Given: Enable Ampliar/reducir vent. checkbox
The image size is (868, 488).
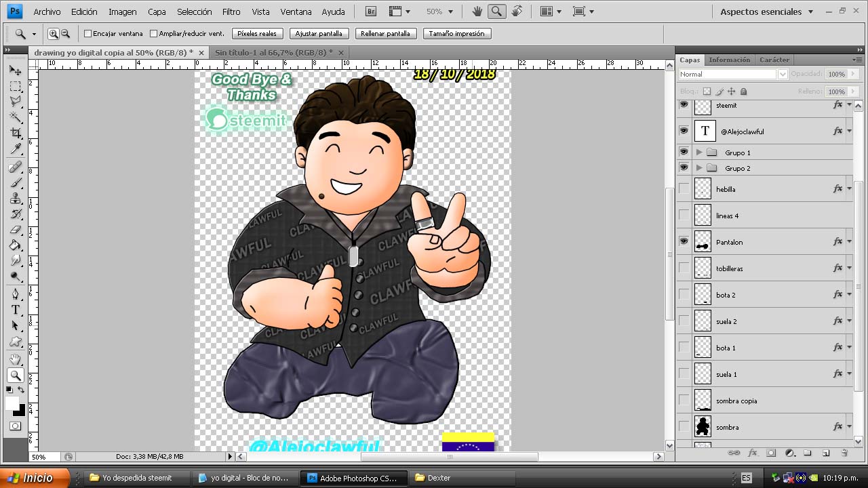Looking at the screenshot, I should pos(153,34).
